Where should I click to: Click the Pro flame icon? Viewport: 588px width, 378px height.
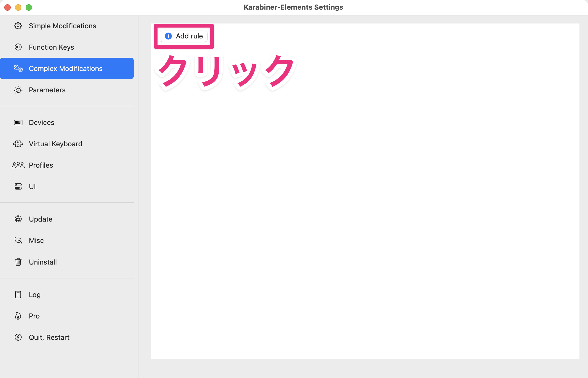(x=18, y=316)
